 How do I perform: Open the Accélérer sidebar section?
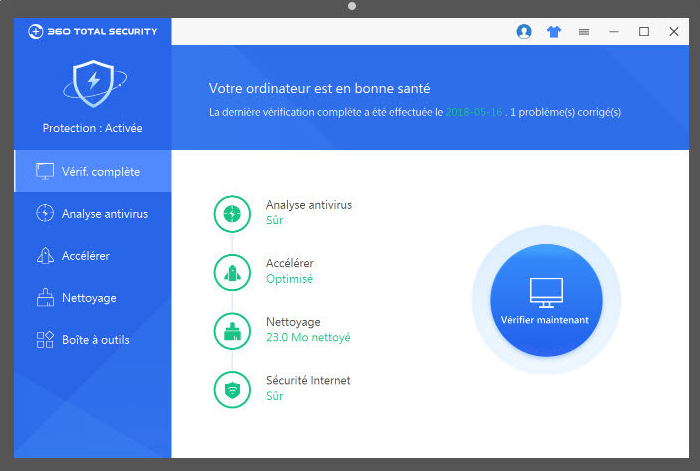pyautogui.click(x=93, y=255)
